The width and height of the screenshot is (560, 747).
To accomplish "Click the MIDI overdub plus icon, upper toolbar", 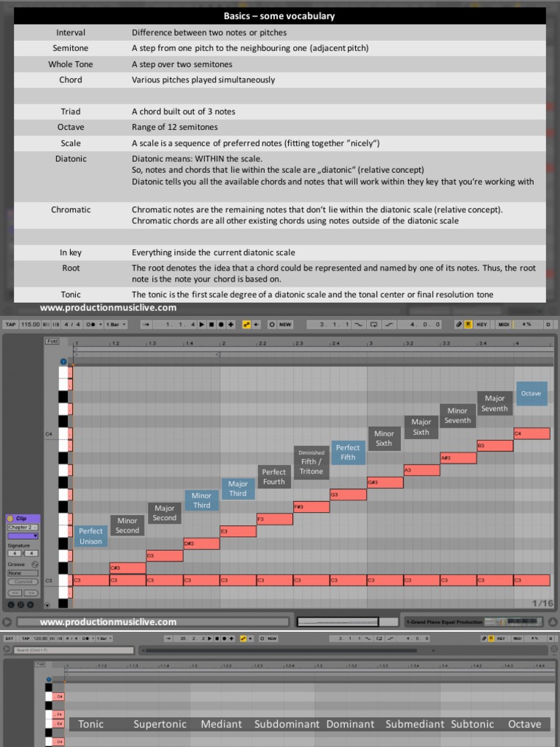I will 230,325.
